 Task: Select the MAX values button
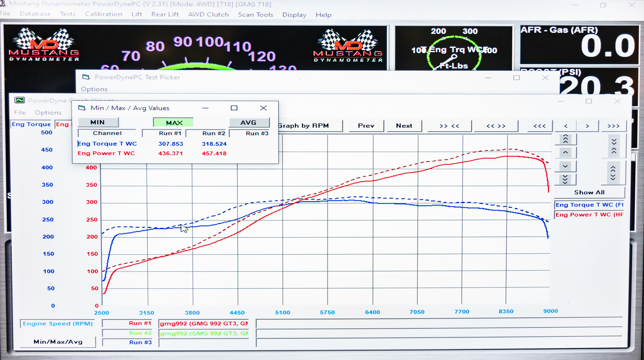coord(174,122)
